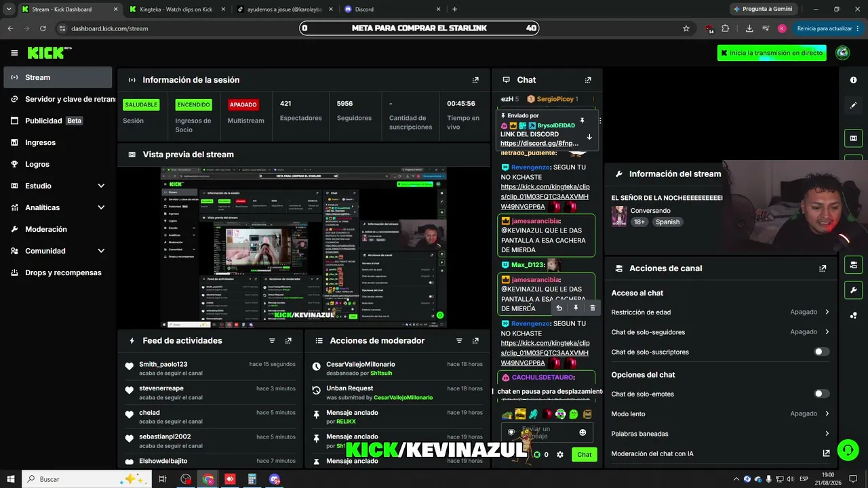Screen dimensions: 868x488
Task: Open CesarVallejoMillonario in Unban Request entry
Action: click(x=403, y=398)
